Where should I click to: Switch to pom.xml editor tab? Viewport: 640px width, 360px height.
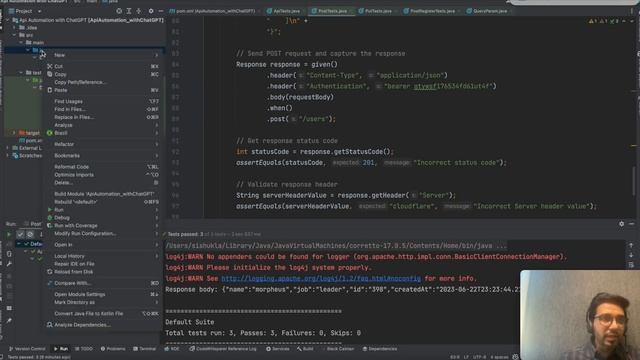(x=212, y=11)
